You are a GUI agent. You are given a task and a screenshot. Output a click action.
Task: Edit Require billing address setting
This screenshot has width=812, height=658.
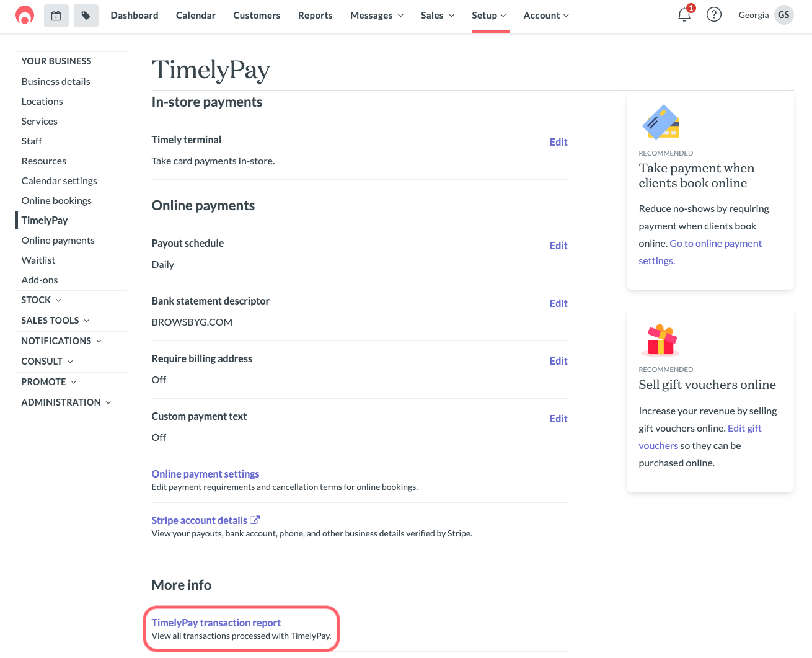[558, 361]
